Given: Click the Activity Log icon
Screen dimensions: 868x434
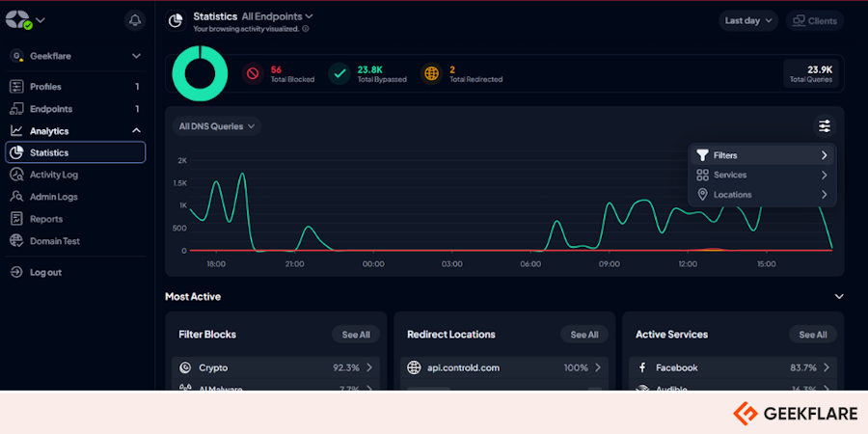Looking at the screenshot, I should tap(16, 175).
